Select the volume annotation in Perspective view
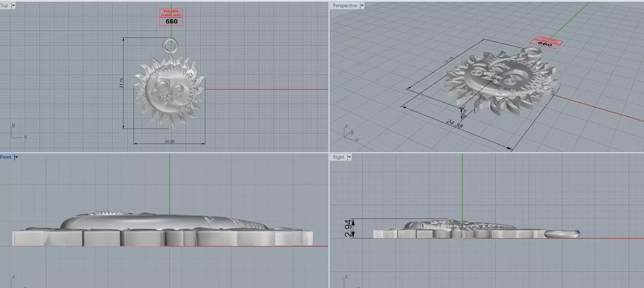 (546, 42)
